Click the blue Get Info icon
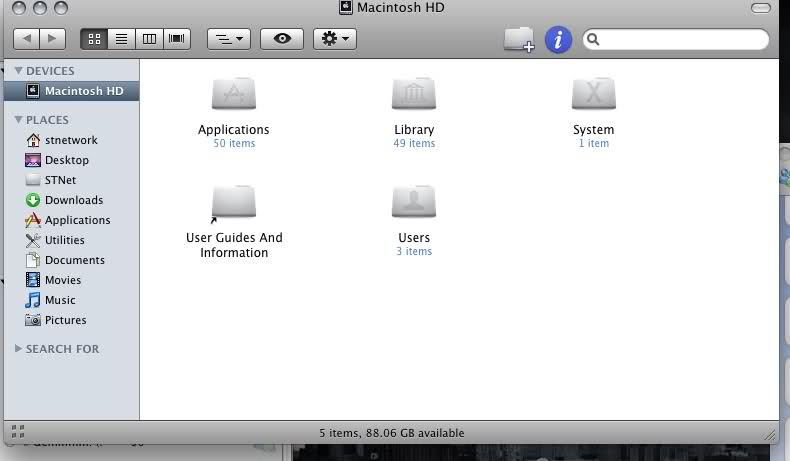 (558, 40)
